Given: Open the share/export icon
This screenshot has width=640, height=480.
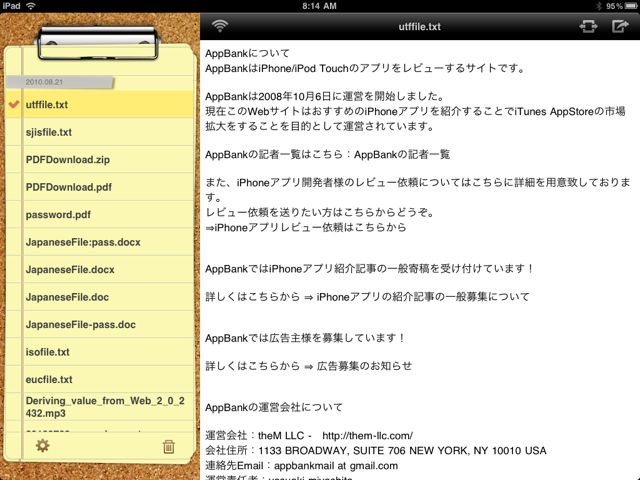Looking at the screenshot, I should tap(620, 26).
